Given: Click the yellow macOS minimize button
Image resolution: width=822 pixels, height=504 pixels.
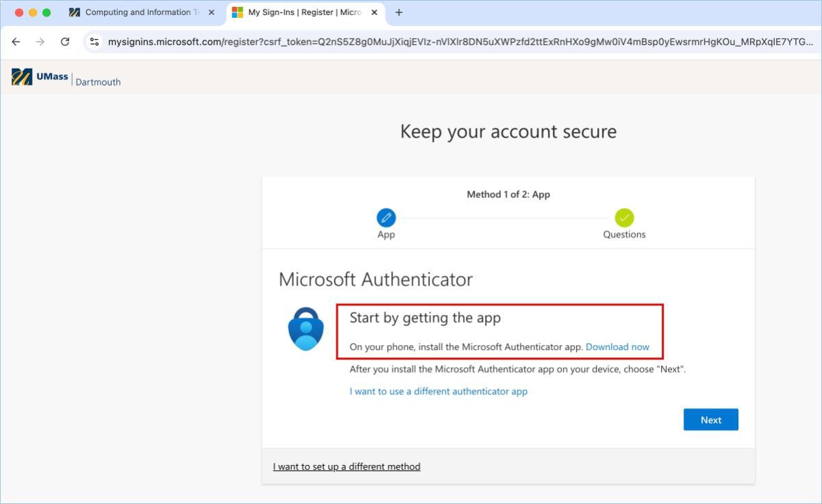Looking at the screenshot, I should point(33,12).
